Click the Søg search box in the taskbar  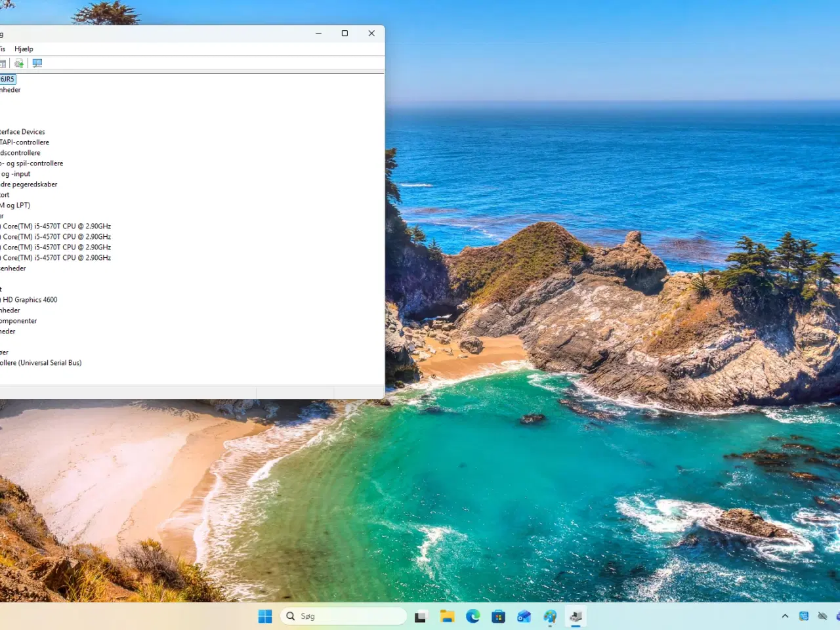coord(343,616)
